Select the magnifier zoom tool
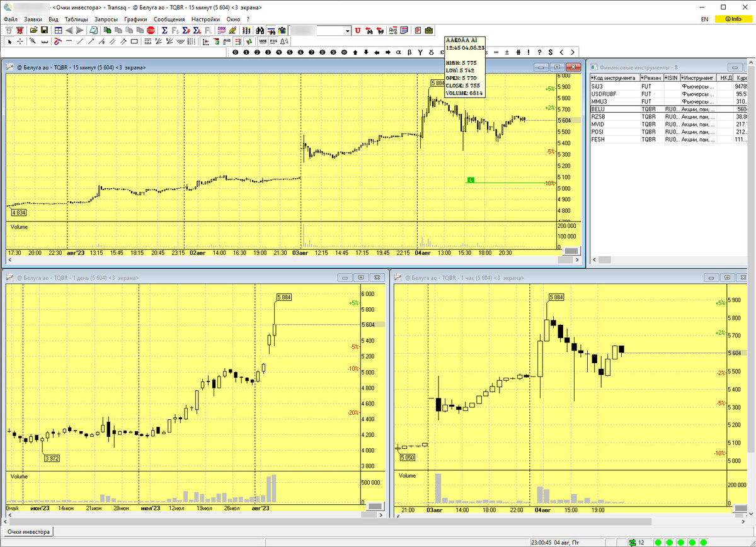 point(32,41)
